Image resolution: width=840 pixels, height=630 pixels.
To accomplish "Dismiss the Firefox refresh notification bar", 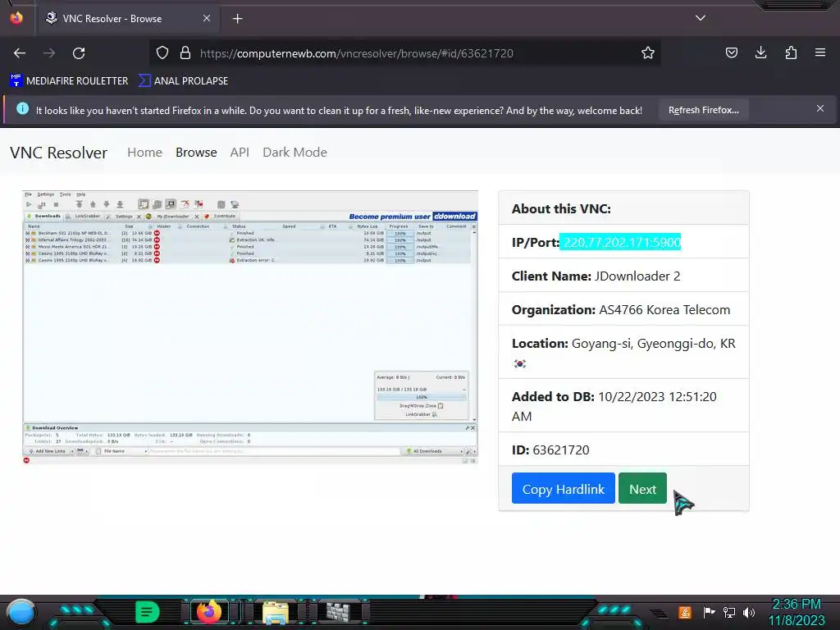I will pyautogui.click(x=819, y=109).
